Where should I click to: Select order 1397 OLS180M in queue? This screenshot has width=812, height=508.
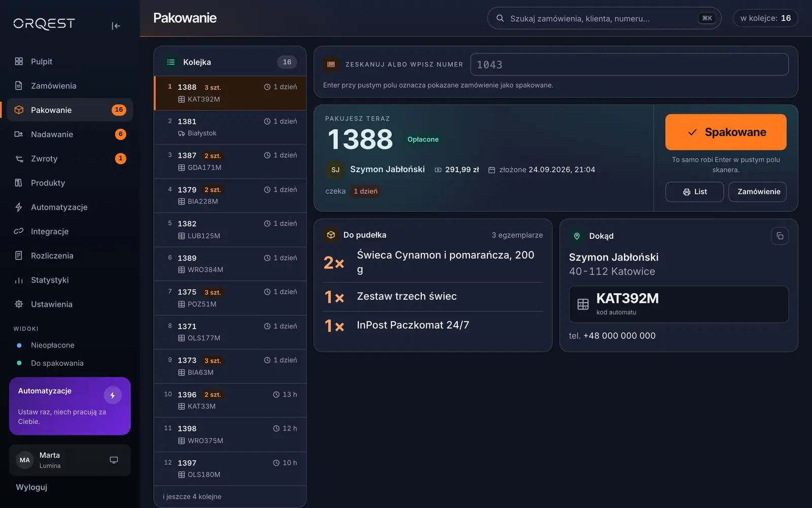230,468
